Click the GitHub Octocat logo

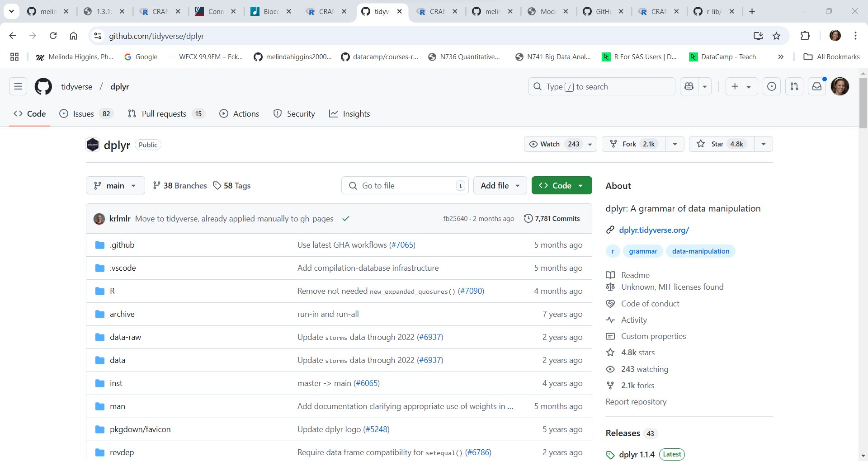tap(43, 86)
